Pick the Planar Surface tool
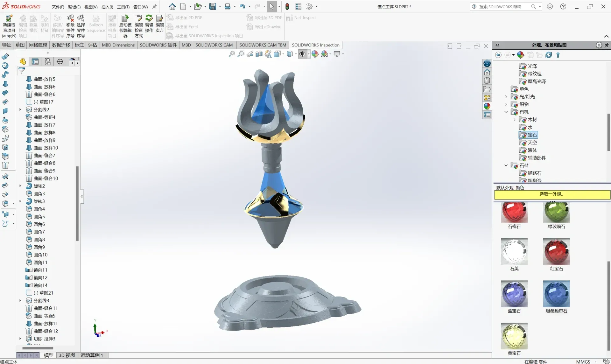Viewport: 611px width, 364px height. pyautogui.click(x=5, y=111)
